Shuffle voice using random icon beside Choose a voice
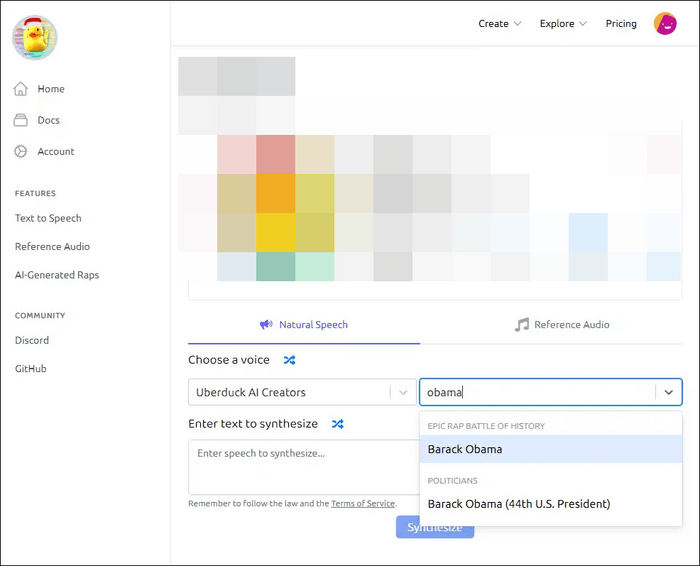The width and height of the screenshot is (700, 566). click(x=289, y=360)
